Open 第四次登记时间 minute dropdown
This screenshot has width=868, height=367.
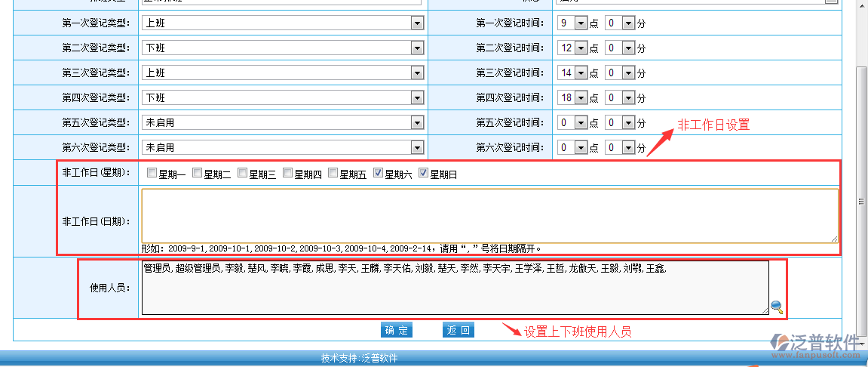[x=619, y=97]
